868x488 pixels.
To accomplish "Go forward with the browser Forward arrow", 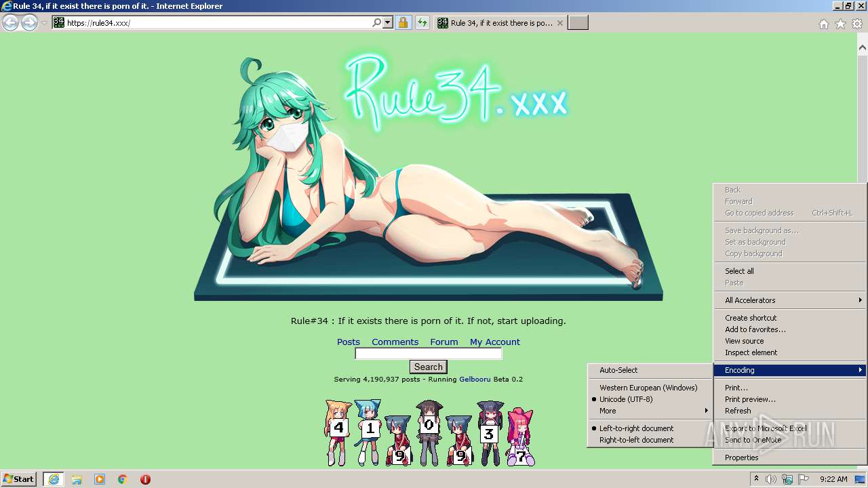I will (29, 23).
